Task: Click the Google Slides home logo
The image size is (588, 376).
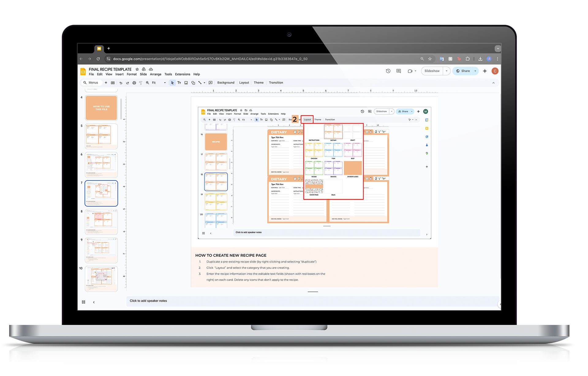Action: (83, 72)
